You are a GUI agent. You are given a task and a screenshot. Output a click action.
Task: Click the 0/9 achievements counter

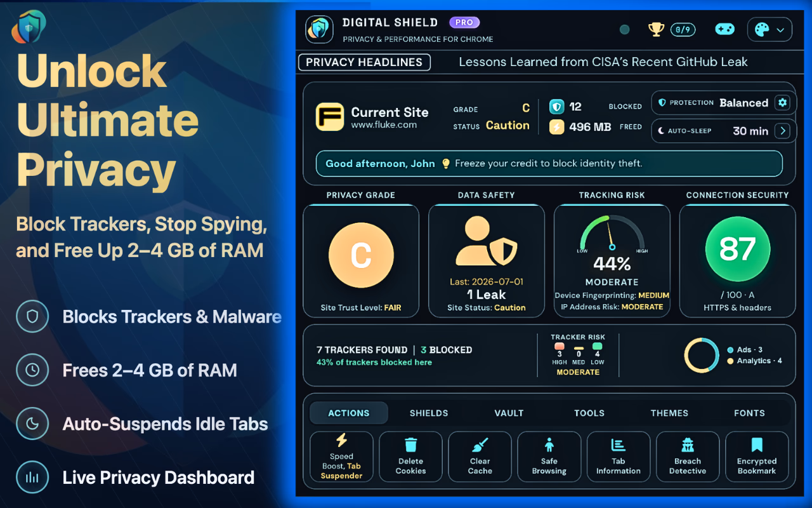(683, 29)
